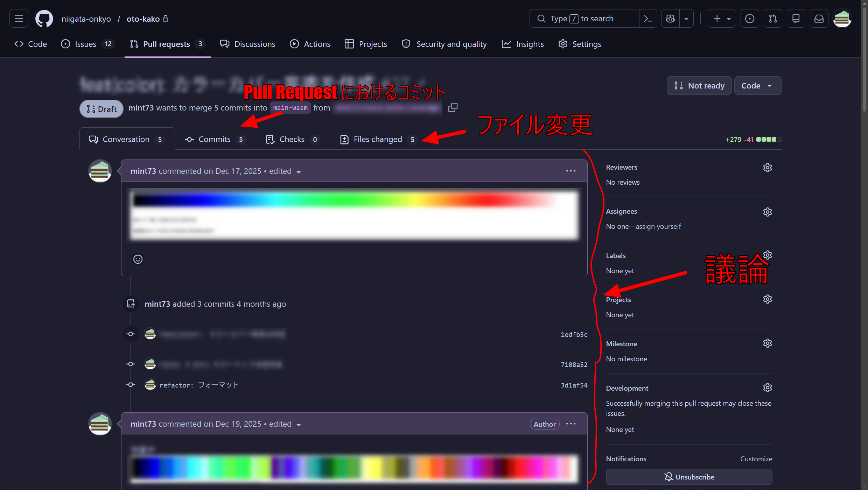Edit Milestone with the gear icon
The image size is (868, 490).
(x=768, y=343)
